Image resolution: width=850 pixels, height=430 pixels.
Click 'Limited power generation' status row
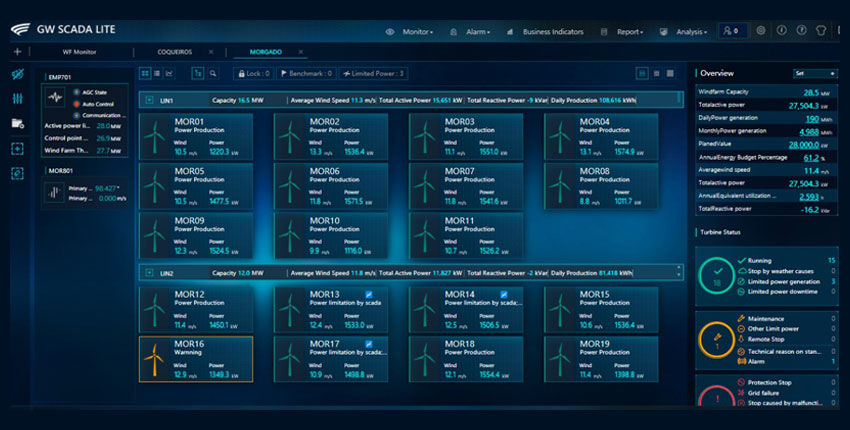point(786,281)
